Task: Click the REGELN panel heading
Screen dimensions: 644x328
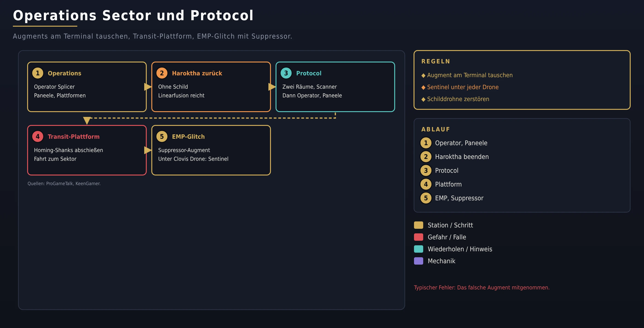Action: point(436,61)
